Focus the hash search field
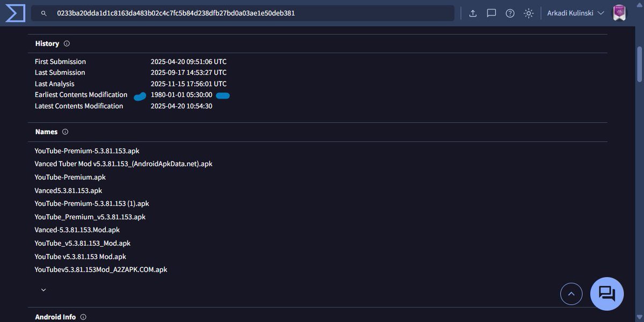Screen dimensions: 644x322 (x=243, y=13)
